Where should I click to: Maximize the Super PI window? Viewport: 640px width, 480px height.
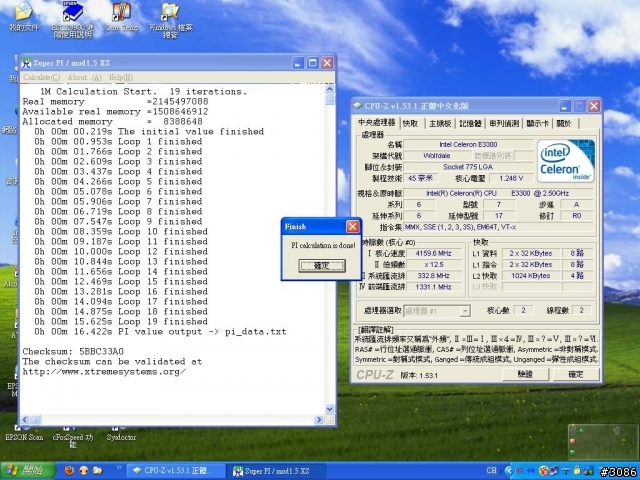(313, 63)
